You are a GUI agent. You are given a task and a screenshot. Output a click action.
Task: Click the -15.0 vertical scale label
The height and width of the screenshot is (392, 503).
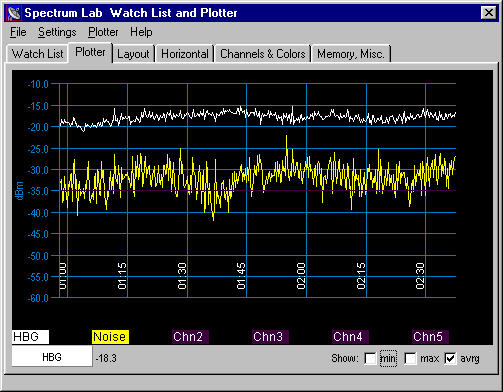pos(38,106)
